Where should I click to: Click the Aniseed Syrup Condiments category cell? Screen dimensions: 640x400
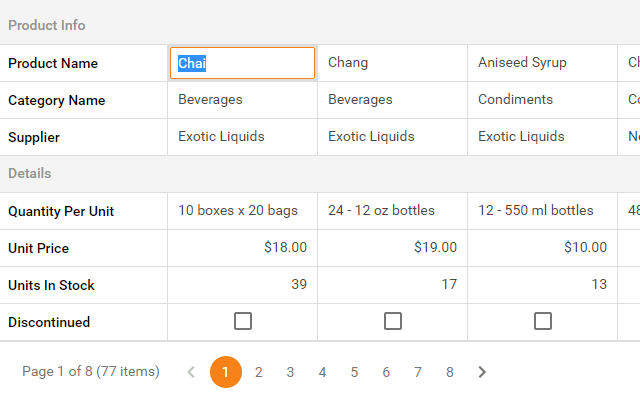click(x=542, y=100)
